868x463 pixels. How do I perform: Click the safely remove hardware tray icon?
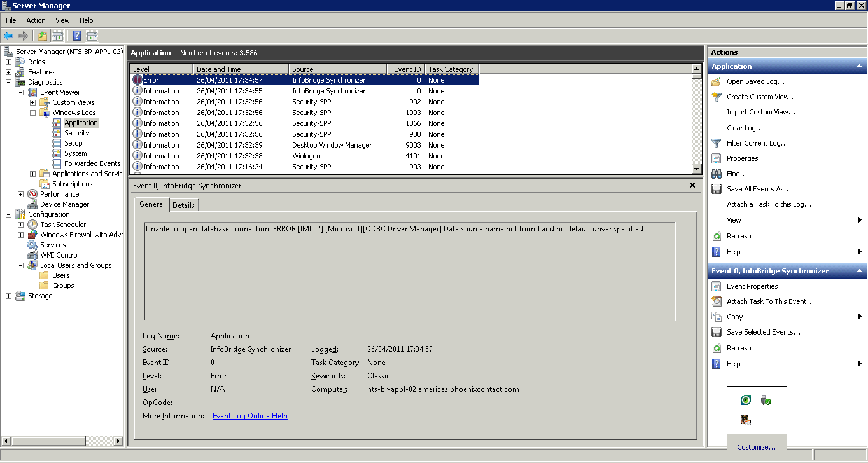[766, 401]
